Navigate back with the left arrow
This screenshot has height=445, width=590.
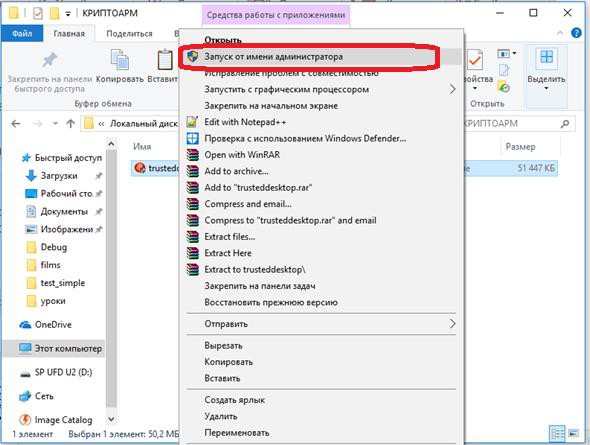point(16,123)
